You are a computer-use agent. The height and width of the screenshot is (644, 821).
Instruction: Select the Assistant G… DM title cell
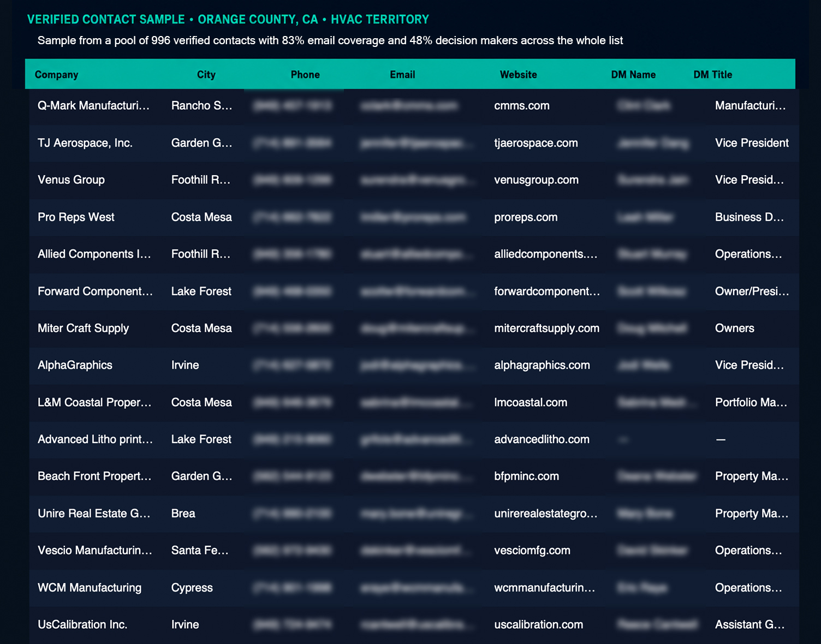[x=750, y=625]
